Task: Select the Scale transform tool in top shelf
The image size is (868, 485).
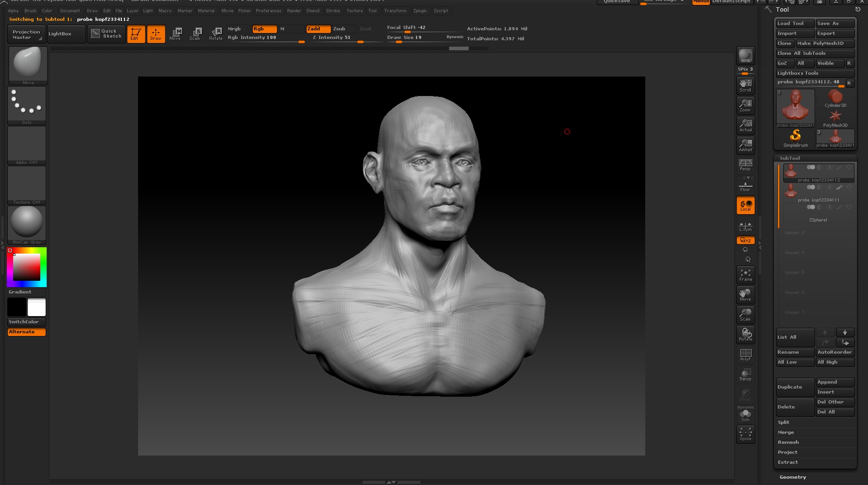Action: [x=196, y=34]
